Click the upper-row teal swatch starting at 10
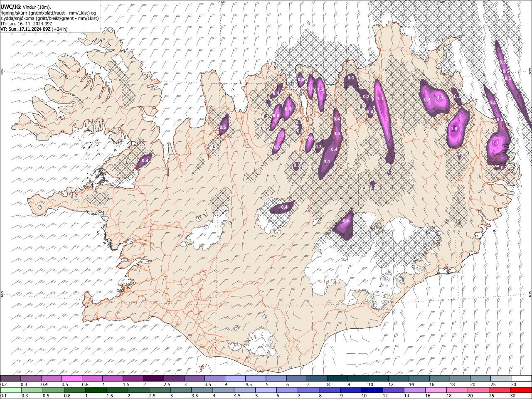The image size is (532, 399). click(378, 378)
